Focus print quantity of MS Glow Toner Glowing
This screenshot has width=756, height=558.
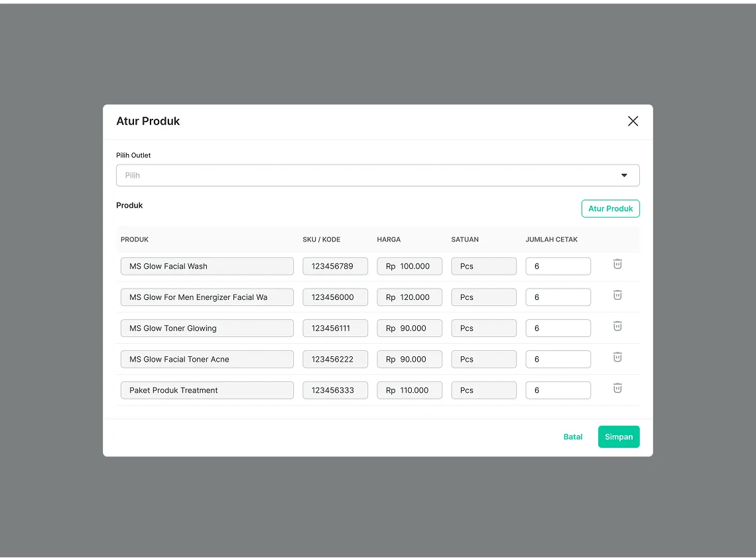point(558,328)
